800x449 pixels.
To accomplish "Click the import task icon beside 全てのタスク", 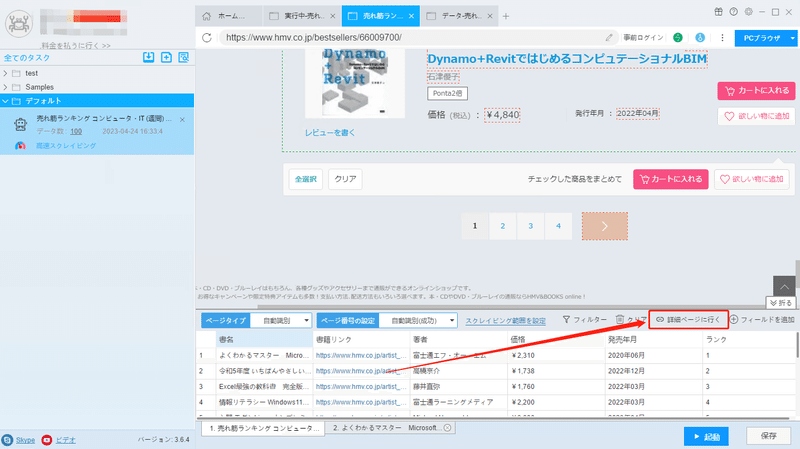I will click(x=148, y=57).
